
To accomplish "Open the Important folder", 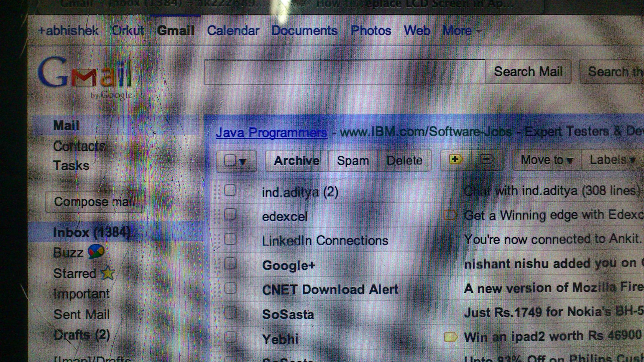I will (x=82, y=294).
